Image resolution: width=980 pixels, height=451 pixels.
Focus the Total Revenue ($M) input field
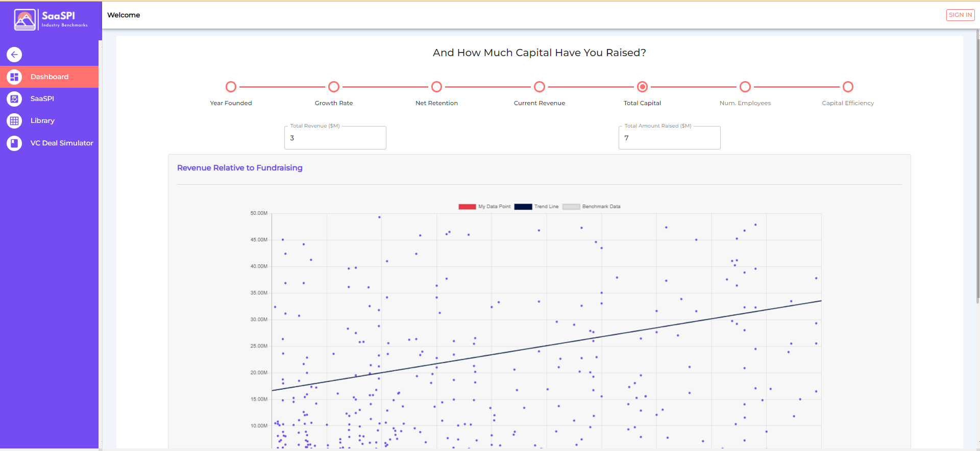pyautogui.click(x=335, y=138)
